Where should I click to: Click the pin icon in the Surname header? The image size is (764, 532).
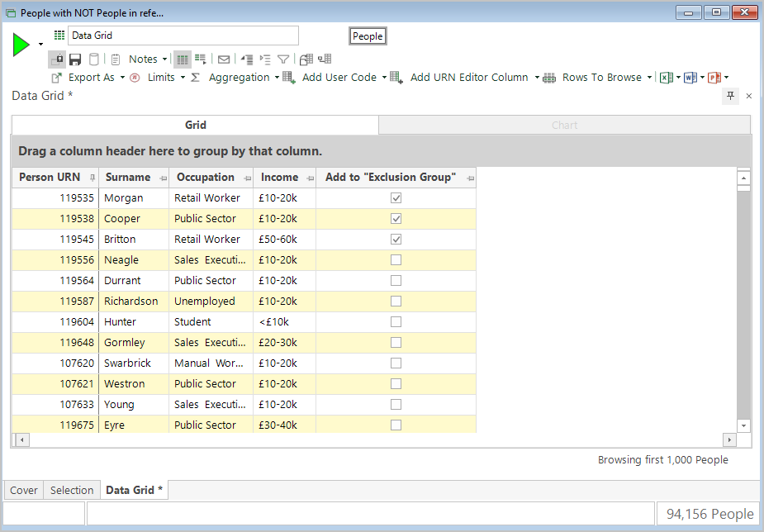click(163, 178)
